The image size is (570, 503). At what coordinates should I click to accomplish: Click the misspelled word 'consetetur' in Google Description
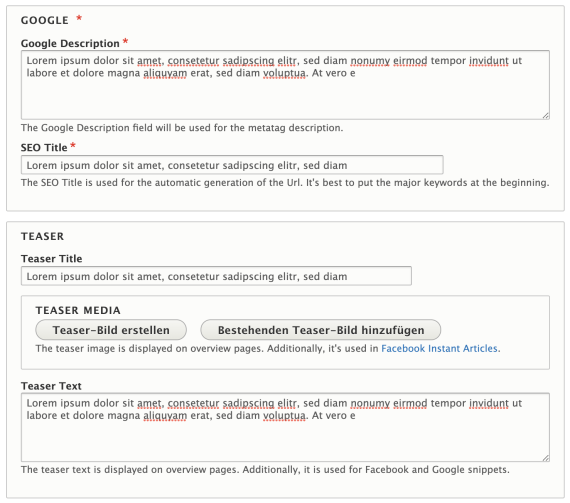click(x=193, y=61)
